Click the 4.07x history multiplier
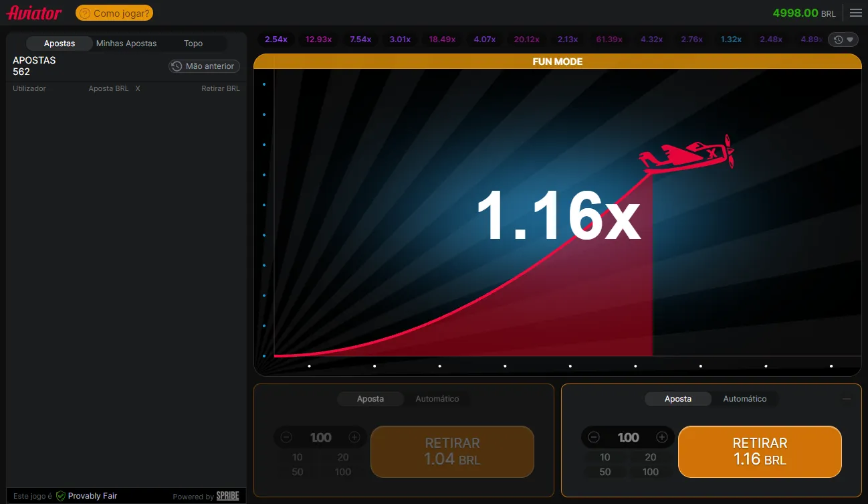Screen dimensions: 868x504 (485, 39)
